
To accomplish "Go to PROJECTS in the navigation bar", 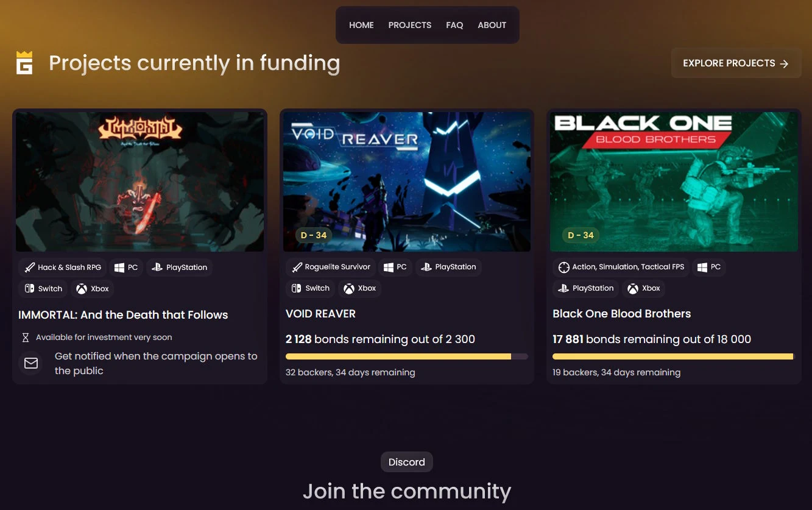I will pyautogui.click(x=410, y=25).
